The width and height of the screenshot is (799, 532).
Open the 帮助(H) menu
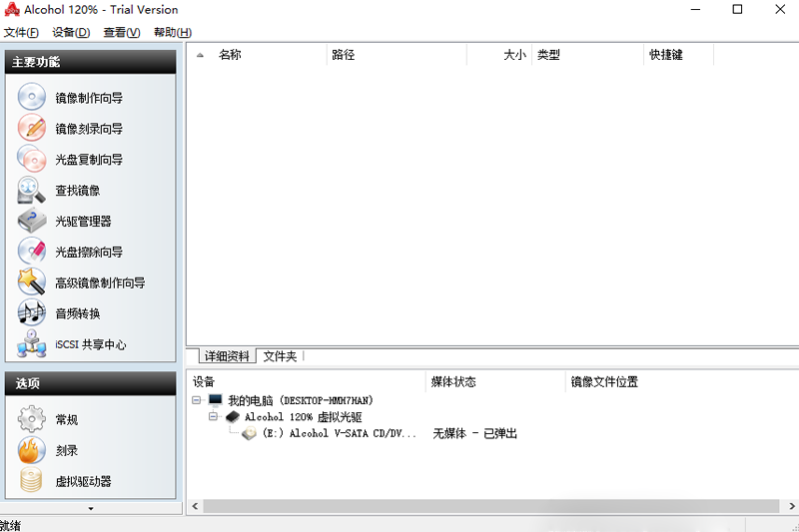tap(172, 32)
